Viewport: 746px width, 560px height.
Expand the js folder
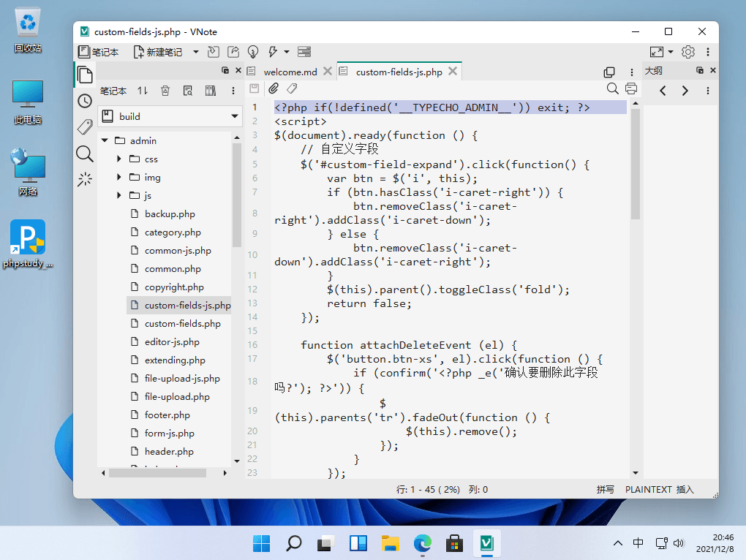tap(119, 195)
